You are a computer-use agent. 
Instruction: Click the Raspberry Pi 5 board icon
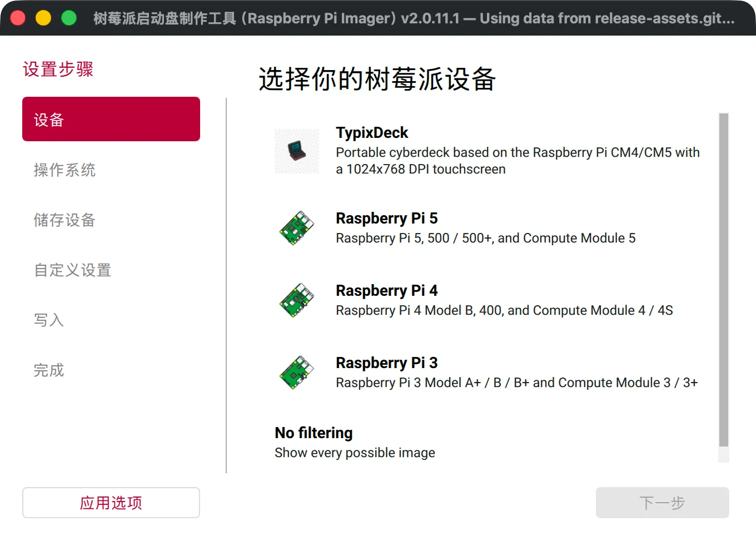tap(297, 228)
